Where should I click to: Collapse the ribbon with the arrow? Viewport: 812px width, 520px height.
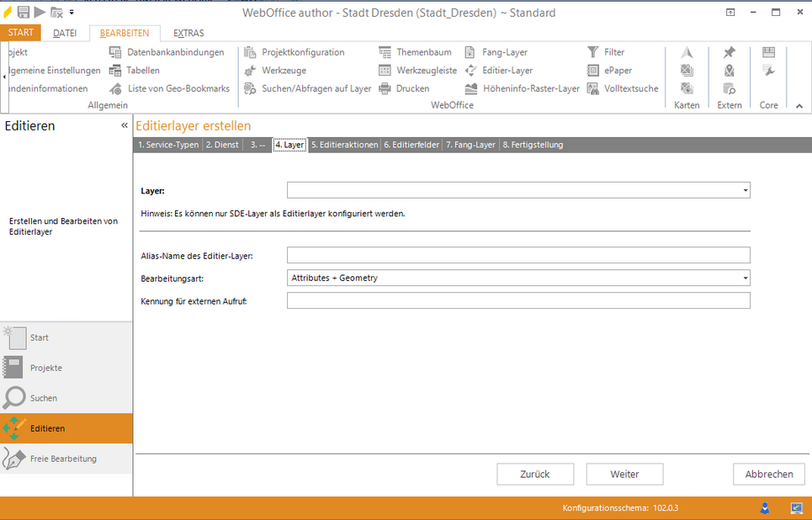799,106
